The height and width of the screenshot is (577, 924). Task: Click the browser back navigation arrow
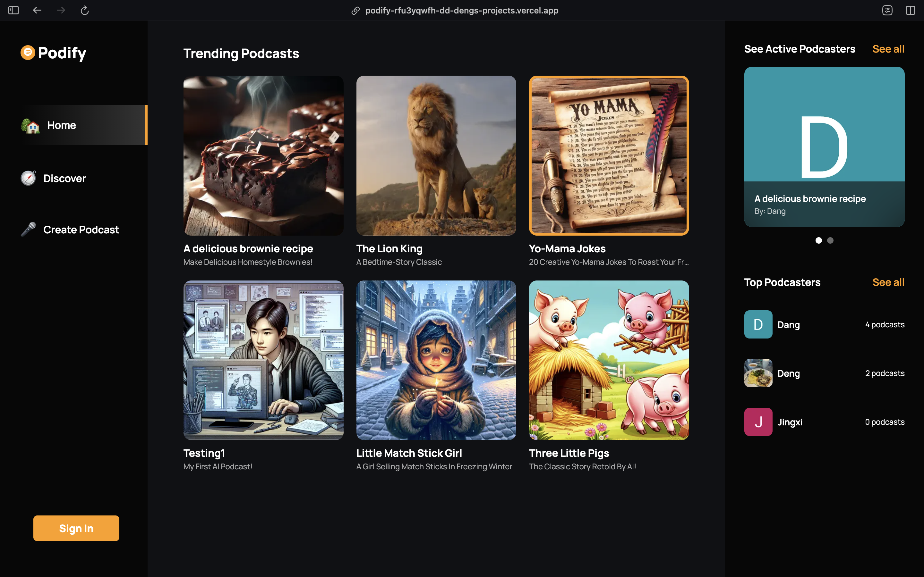[37, 11]
